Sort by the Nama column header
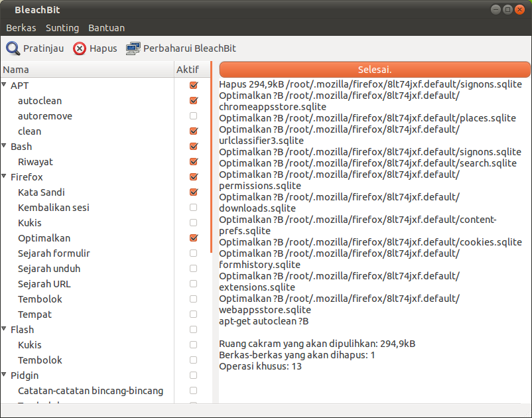 [x=87, y=70]
